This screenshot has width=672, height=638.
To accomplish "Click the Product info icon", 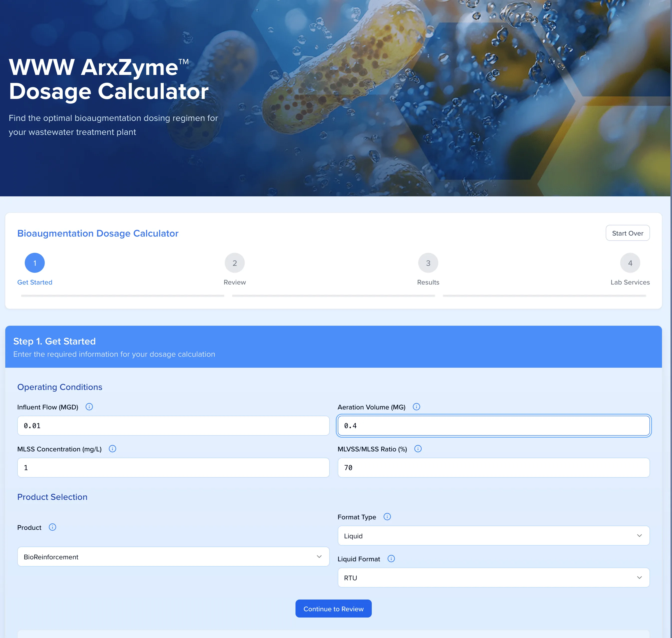I will coord(52,527).
